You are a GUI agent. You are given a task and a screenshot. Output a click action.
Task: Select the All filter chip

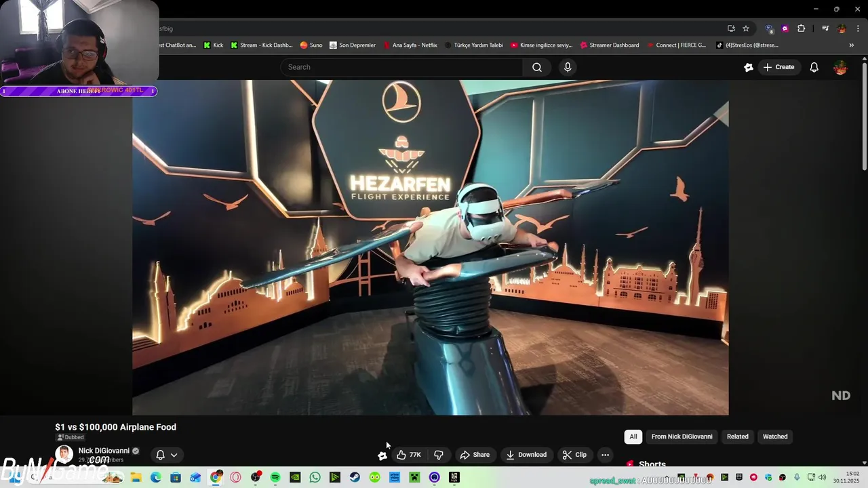633,436
